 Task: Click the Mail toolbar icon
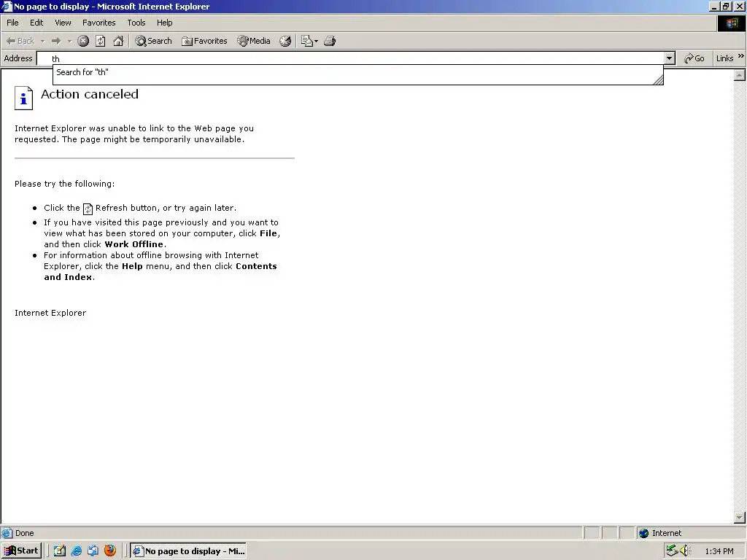[x=306, y=41]
